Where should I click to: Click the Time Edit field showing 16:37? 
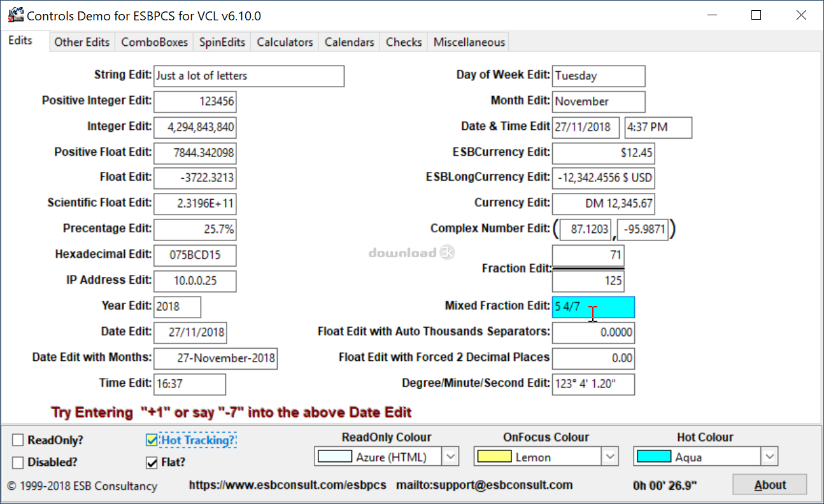(190, 384)
